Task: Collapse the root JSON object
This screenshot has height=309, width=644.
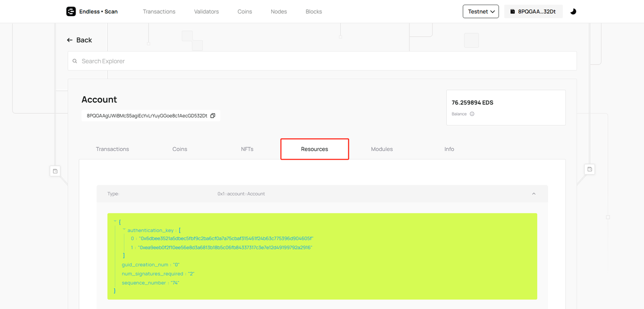Action: 115,221
